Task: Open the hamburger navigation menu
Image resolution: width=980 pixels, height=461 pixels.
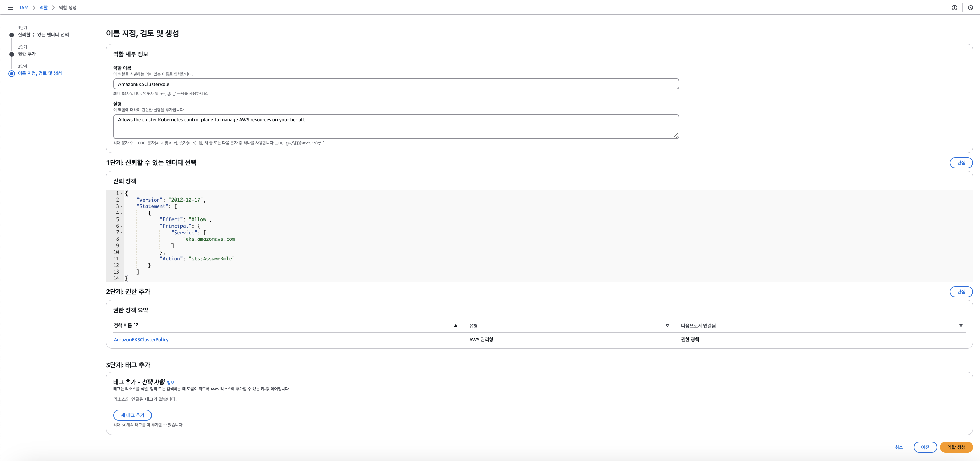Action: click(11, 8)
